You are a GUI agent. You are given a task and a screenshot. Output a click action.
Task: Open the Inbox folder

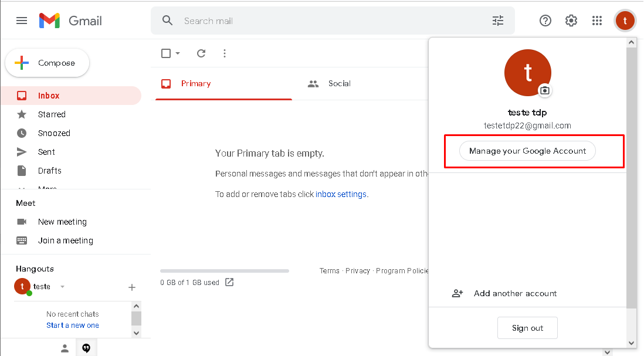[x=71, y=96]
